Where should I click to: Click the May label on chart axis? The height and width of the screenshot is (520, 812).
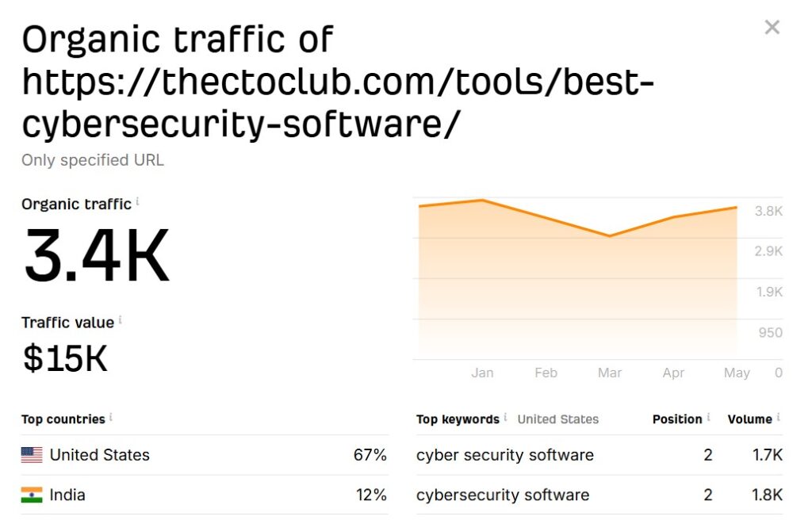(737, 373)
